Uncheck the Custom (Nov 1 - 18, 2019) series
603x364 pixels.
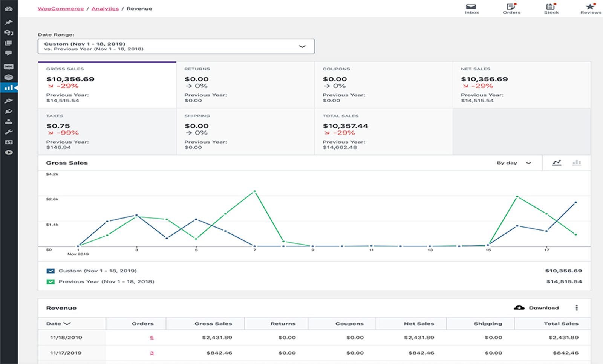[x=51, y=271]
